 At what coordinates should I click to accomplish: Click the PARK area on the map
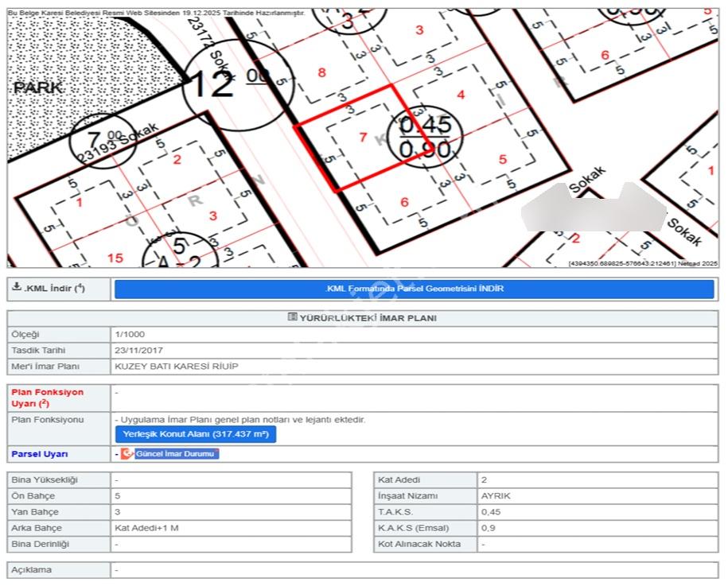click(x=38, y=87)
